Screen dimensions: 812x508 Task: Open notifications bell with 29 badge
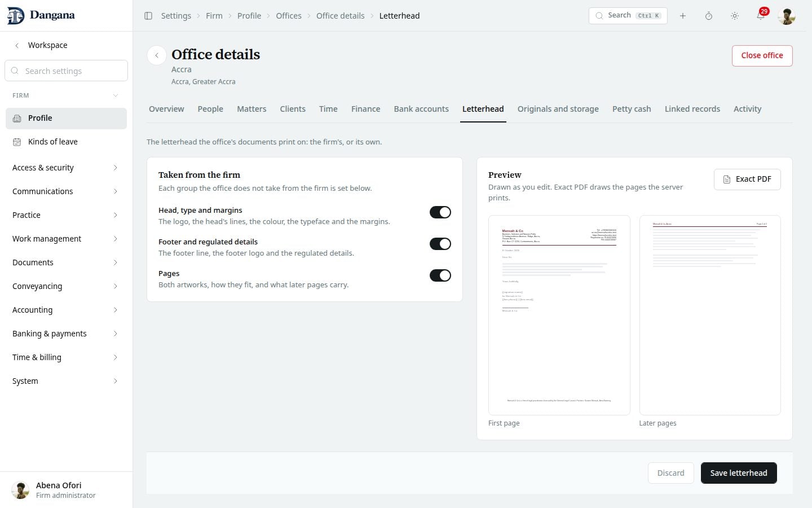[x=761, y=16]
